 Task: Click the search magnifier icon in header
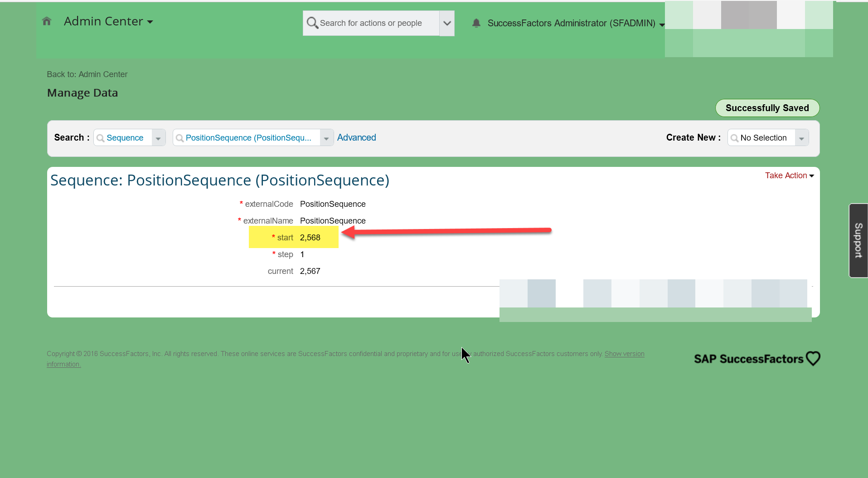point(312,23)
